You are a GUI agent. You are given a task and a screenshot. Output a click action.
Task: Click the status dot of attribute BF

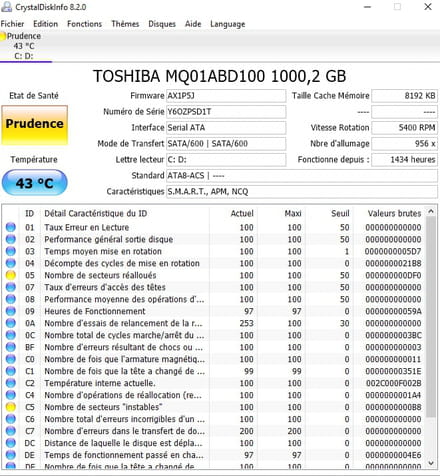point(11,347)
